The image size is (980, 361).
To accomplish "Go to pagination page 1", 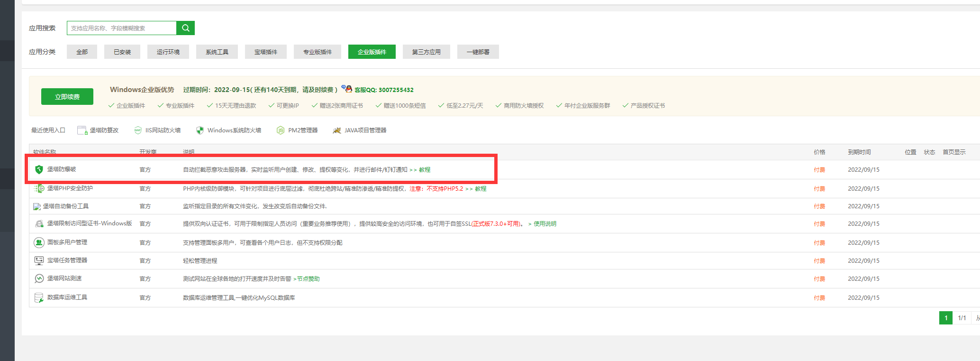I will pyautogui.click(x=946, y=318).
